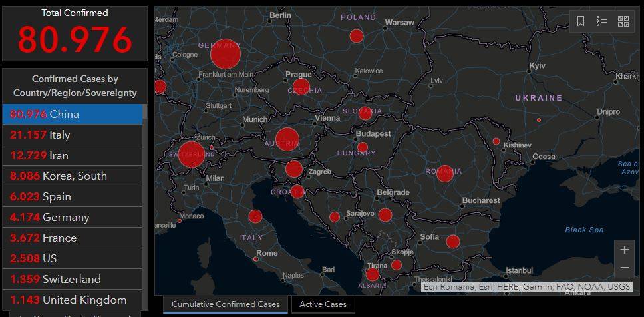Viewport: 644px width, 317px height.
Task: Click Confirmed Cases by Country heading
Action: coord(75,85)
